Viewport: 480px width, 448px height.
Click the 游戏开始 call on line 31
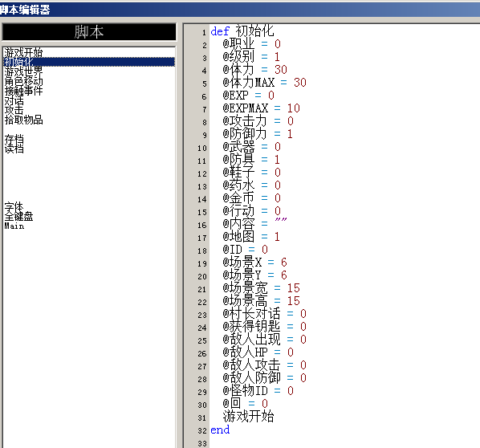(248, 417)
